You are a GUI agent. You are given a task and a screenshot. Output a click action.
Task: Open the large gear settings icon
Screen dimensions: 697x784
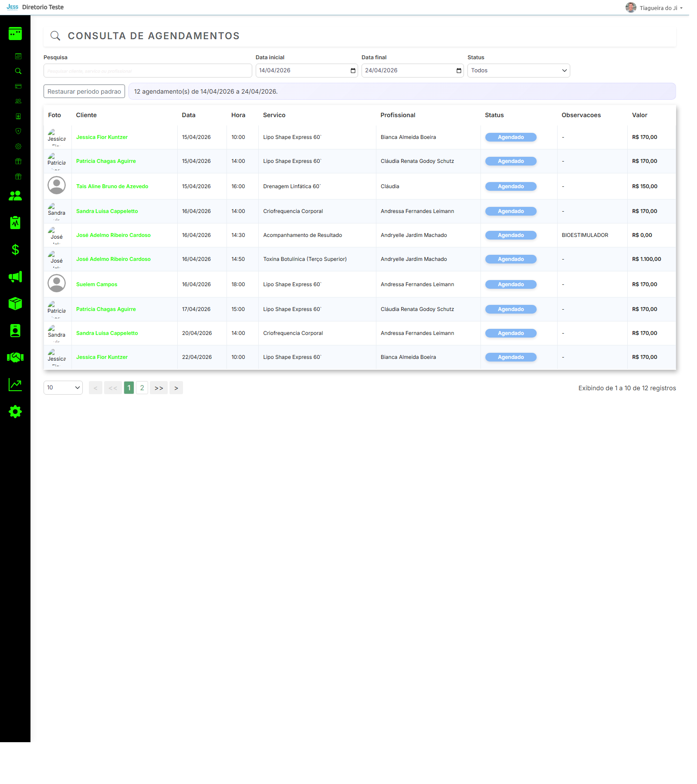[15, 412]
